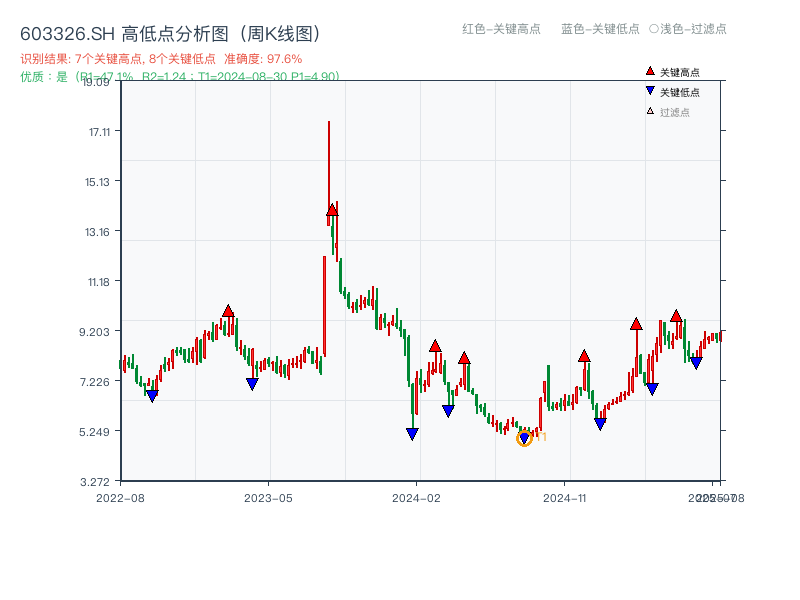The height and width of the screenshot is (600, 800).
Task: Click the 9.203 y-axis label
Action: tap(94, 332)
